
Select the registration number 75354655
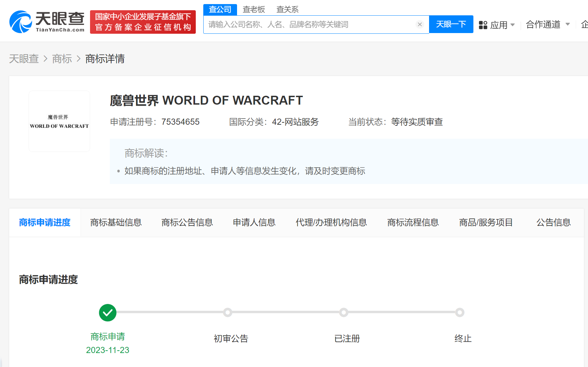pyautogui.click(x=180, y=122)
